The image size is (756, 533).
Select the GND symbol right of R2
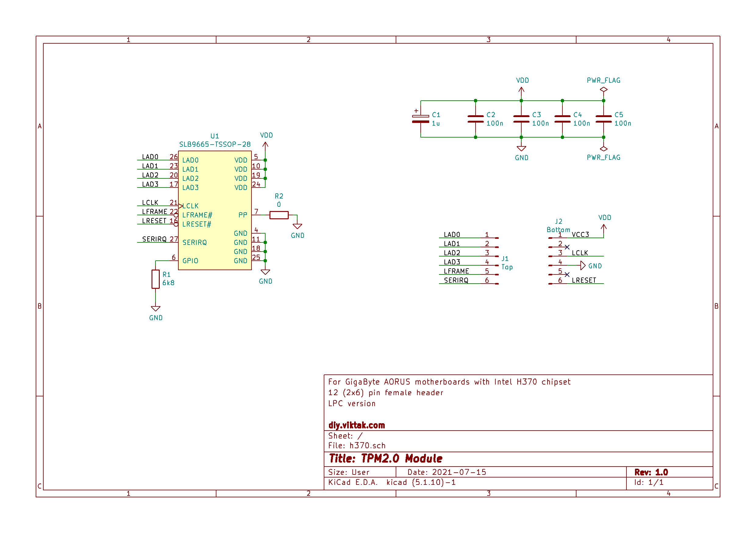[x=297, y=227]
